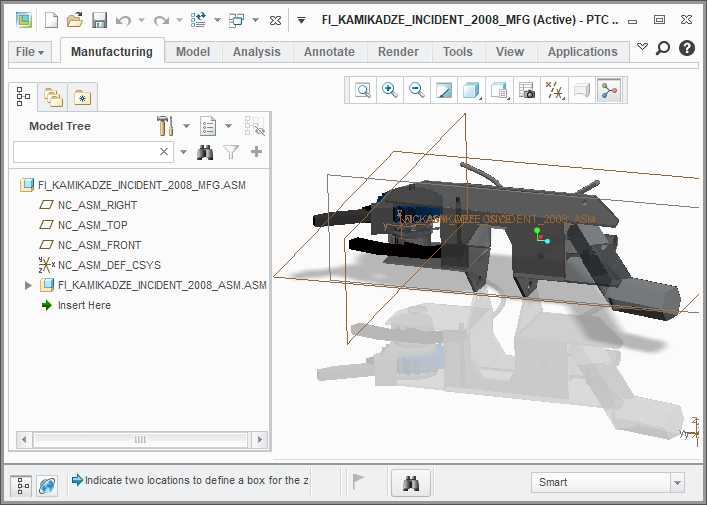Save the model with the floppy disk icon
This screenshot has height=505, width=707.
[x=99, y=20]
